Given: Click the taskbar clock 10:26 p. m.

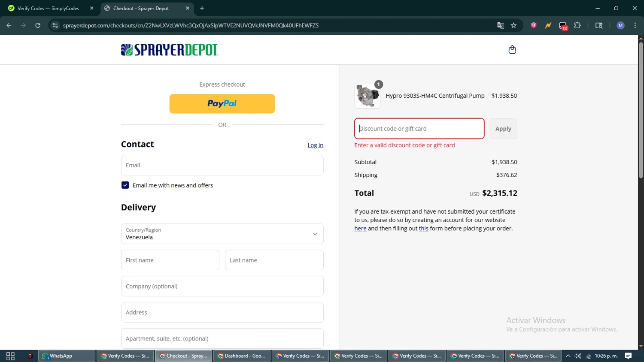Looking at the screenshot, I should [606, 356].
